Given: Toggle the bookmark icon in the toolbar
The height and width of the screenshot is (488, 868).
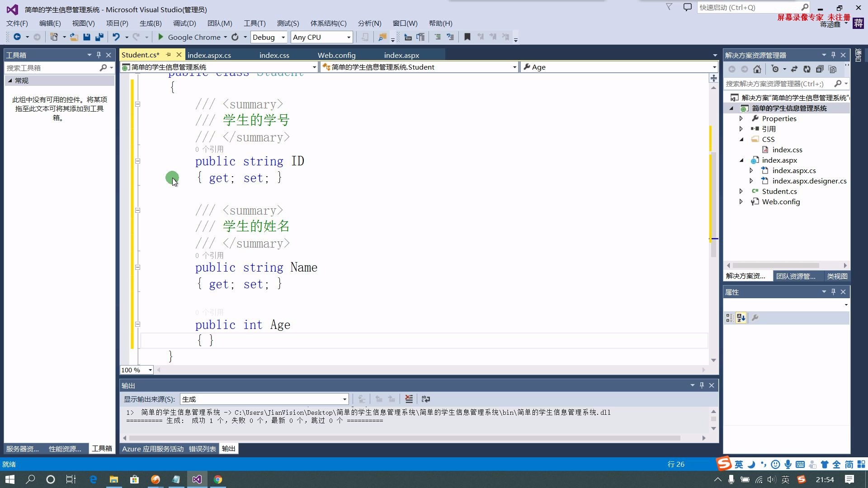Looking at the screenshot, I should pyautogui.click(x=467, y=37).
